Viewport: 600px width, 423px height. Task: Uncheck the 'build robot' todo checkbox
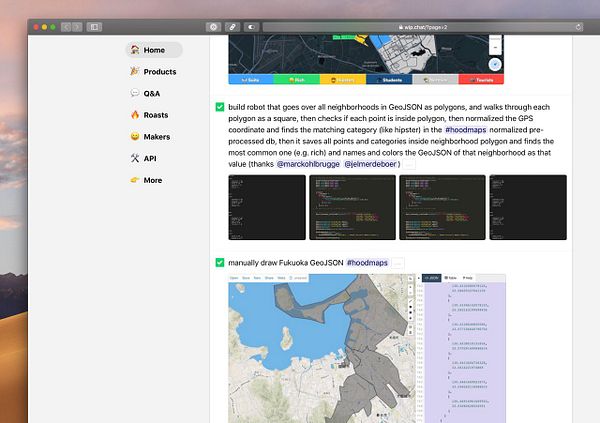point(220,107)
